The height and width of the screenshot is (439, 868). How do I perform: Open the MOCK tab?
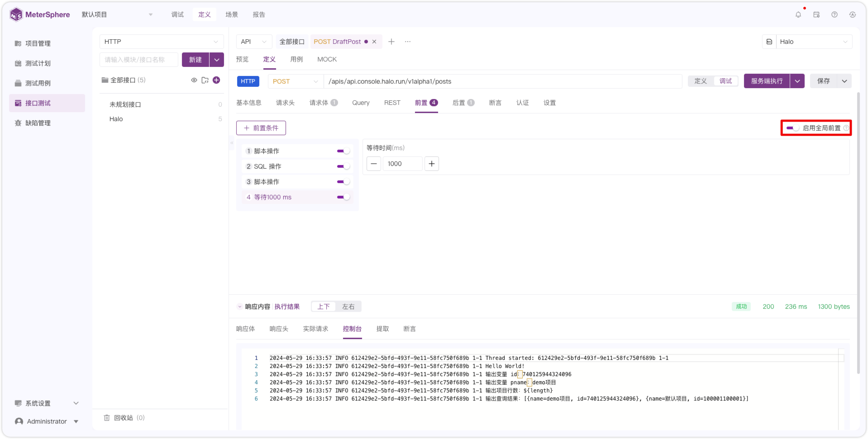pos(327,59)
